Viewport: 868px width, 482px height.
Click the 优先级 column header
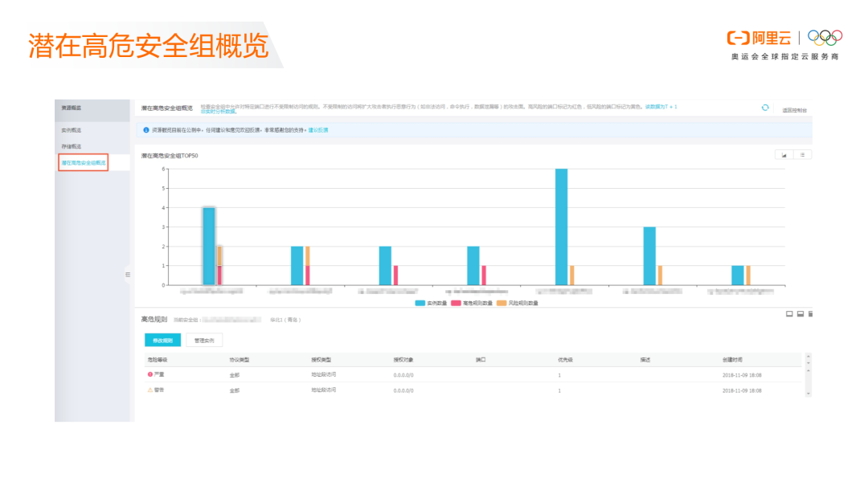(x=565, y=360)
